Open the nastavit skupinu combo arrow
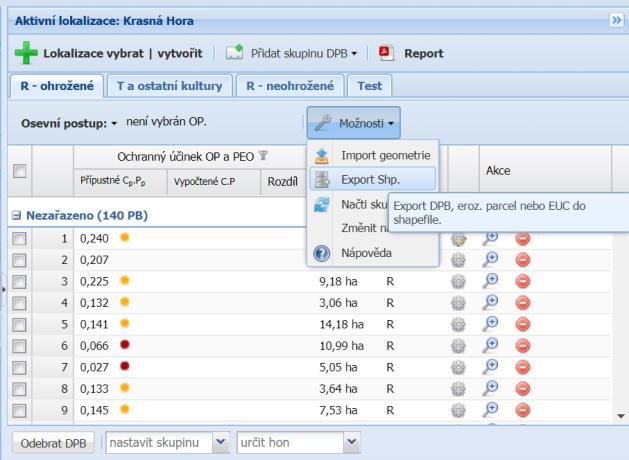Image resolution: width=629 pixels, height=460 pixels. pos(221,442)
